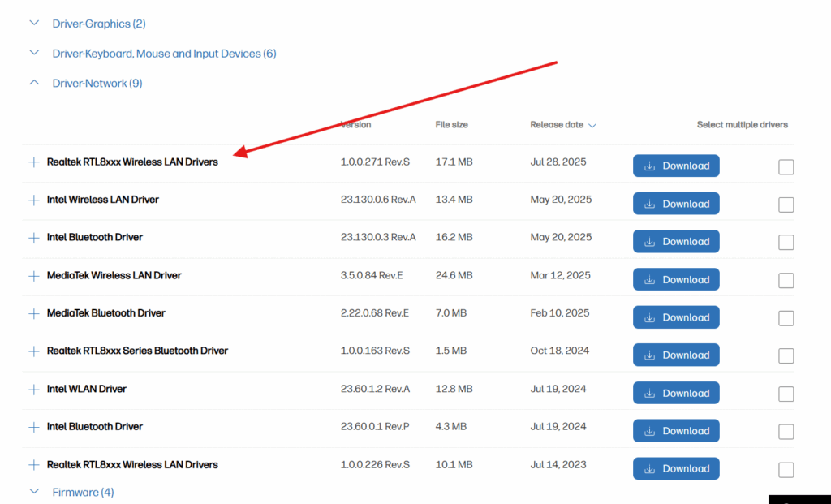Expand the Firmware (4) section
Image resolution: width=831 pixels, height=504 pixels.
[34, 492]
